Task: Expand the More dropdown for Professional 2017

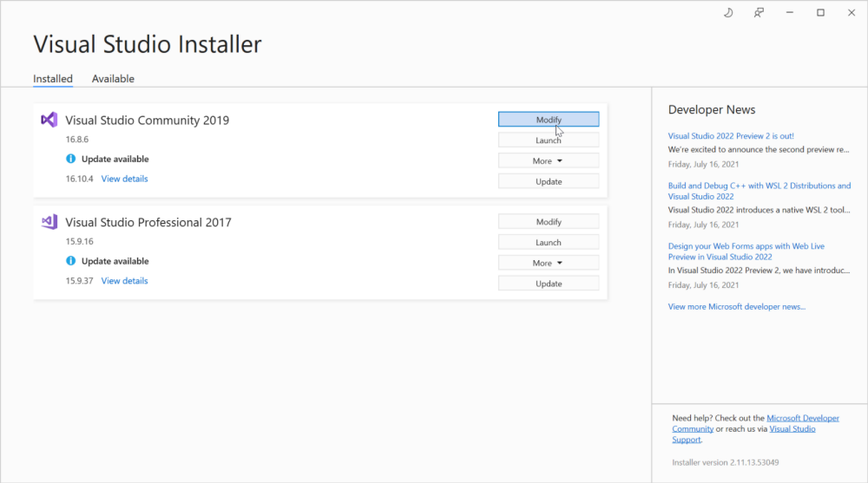Action: pyautogui.click(x=549, y=263)
